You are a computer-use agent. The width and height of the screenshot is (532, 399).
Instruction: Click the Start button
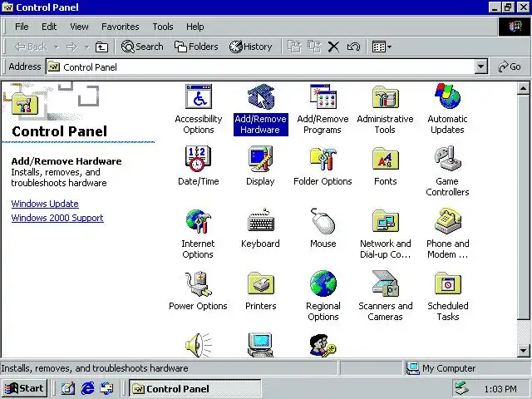click(24, 388)
